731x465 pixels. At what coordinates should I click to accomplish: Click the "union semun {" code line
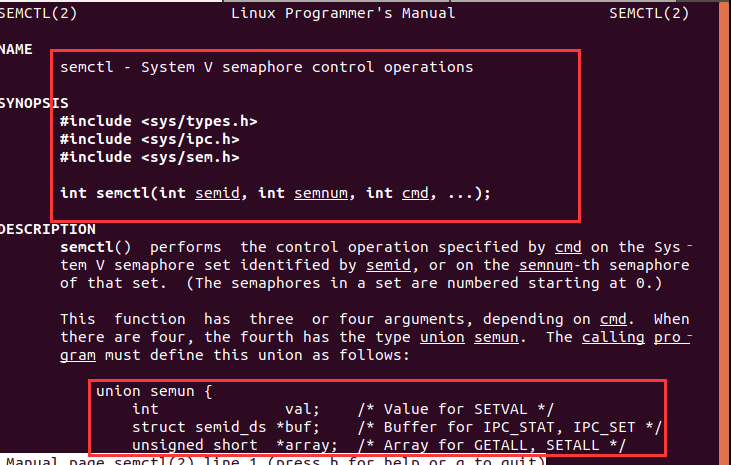coord(155,391)
